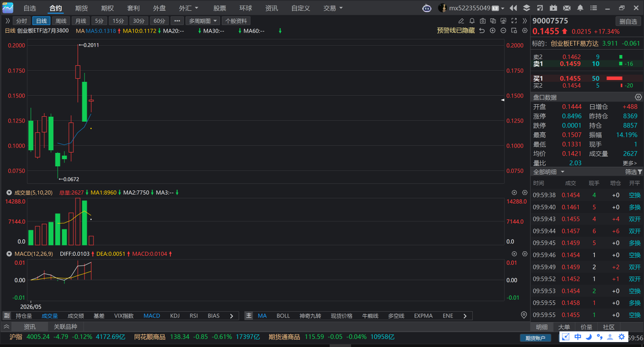This screenshot has height=347, width=644.
Task: Show more sub-indicators after BIAS
Action: pos(231,316)
